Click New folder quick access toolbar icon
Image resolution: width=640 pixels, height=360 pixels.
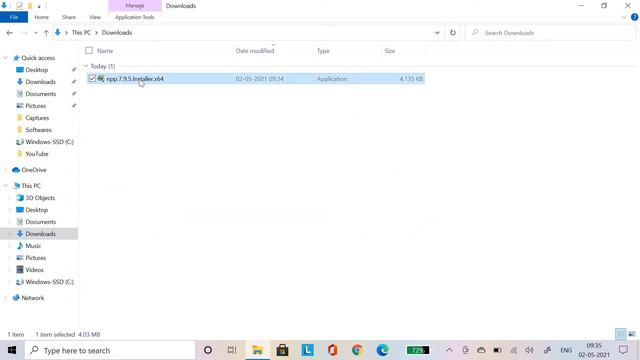point(30,6)
